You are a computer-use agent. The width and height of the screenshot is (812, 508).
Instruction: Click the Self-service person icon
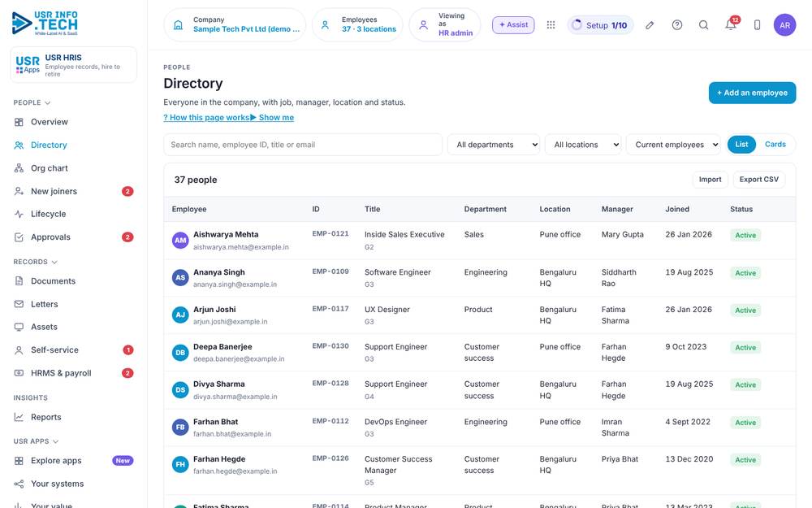(19, 350)
